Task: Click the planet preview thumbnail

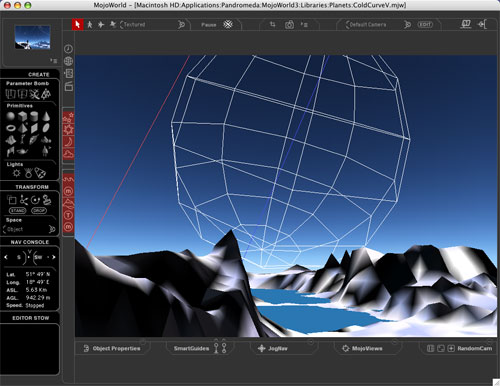Action: coord(32,37)
